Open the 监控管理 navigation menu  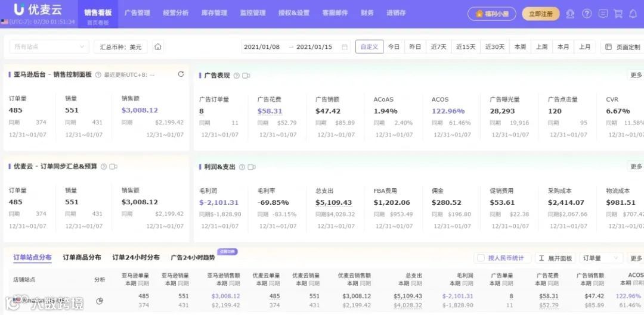point(253,13)
